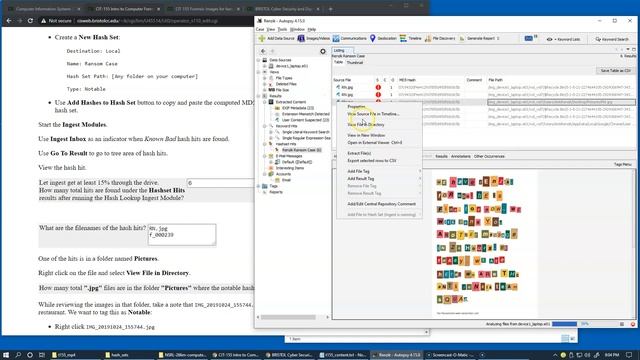This screenshot has width=640, height=360.
Task: Select device1_laptop.e01 data source
Action: pos(291,66)
